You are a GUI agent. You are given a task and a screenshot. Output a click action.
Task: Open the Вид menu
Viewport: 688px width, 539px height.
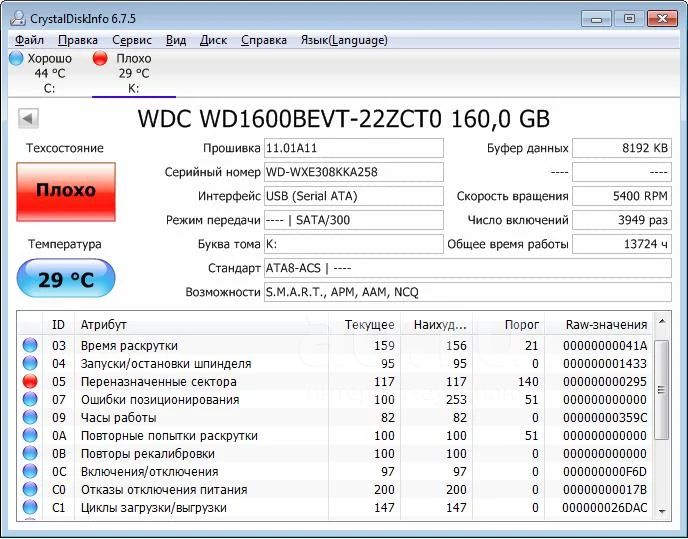176,40
